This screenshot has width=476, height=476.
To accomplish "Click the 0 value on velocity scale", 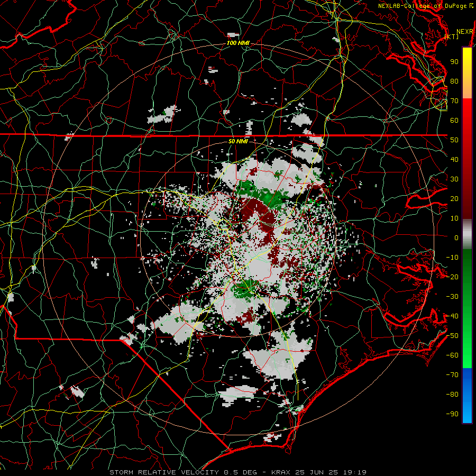I will [x=456, y=238].
